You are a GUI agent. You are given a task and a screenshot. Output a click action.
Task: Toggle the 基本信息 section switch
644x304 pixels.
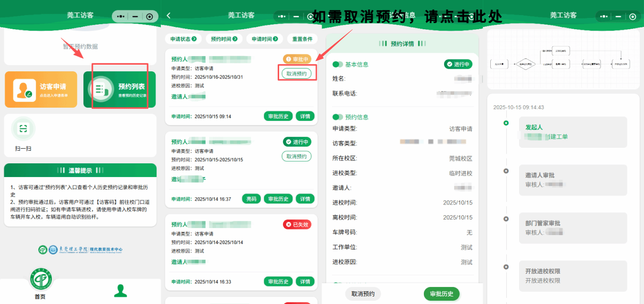[x=338, y=65]
